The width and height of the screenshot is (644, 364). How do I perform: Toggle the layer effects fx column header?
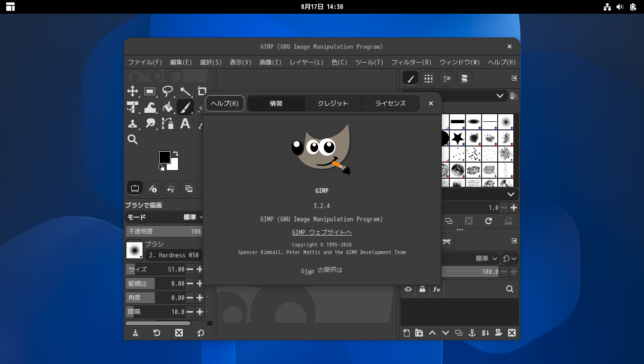click(x=437, y=289)
